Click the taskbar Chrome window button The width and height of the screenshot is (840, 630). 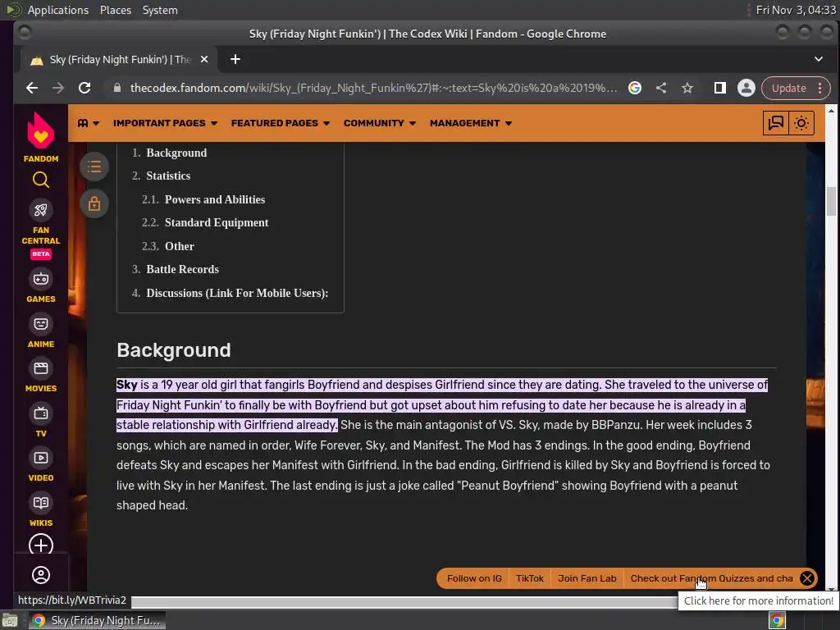tap(97, 620)
